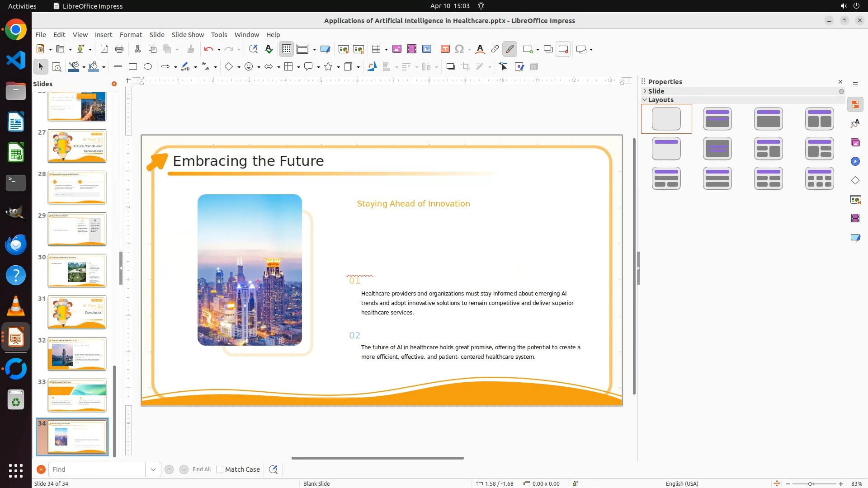Click the Print icon in toolbar
The height and width of the screenshot is (488, 868).
pos(119,49)
